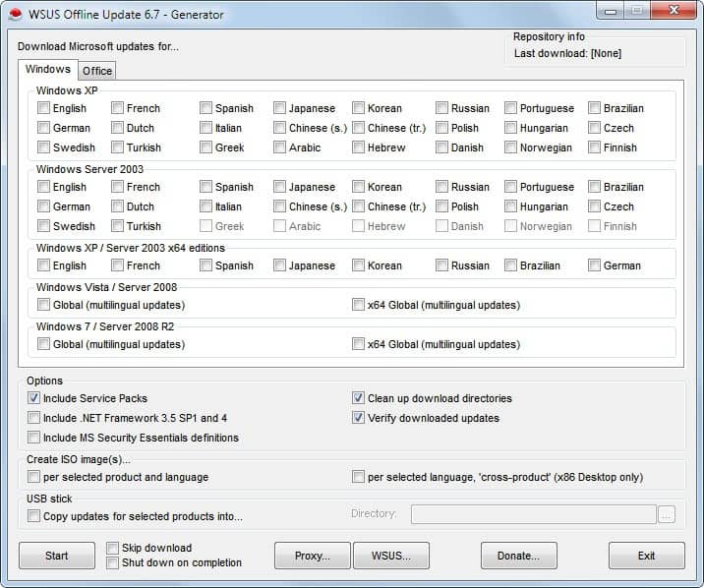This screenshot has height=588, width=704.
Task: Click the USB Directory text field
Action: coord(533,514)
